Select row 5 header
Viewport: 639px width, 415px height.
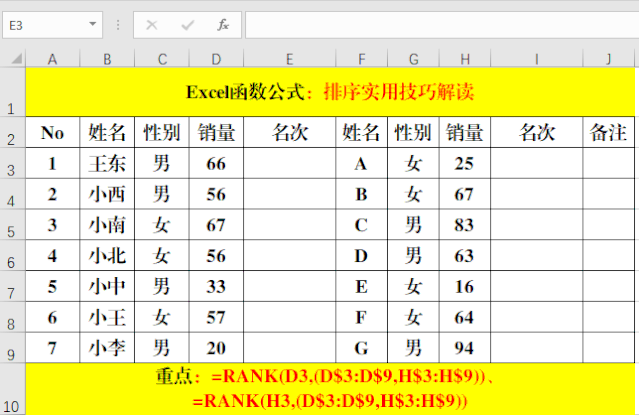point(12,225)
